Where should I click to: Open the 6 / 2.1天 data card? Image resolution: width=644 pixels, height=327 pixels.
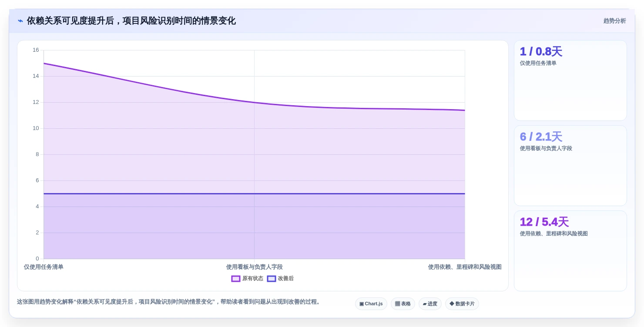coord(570,166)
